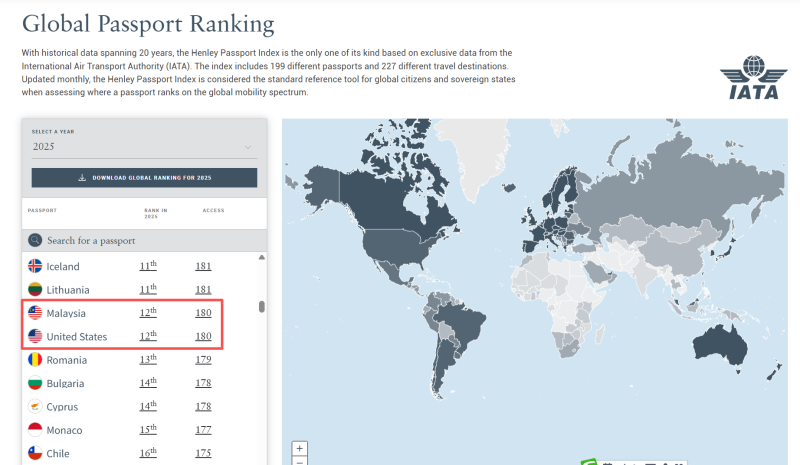Click the Iceland flag icon
The image size is (800, 465).
35,266
